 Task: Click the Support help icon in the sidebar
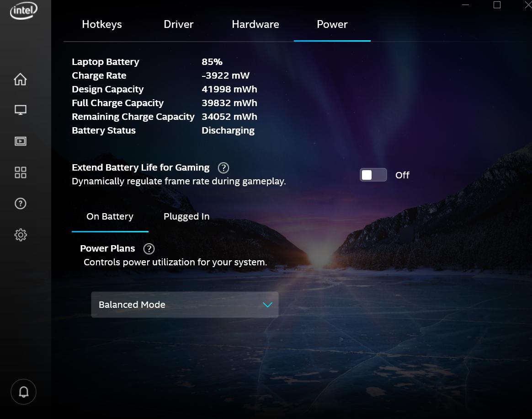[x=20, y=204]
